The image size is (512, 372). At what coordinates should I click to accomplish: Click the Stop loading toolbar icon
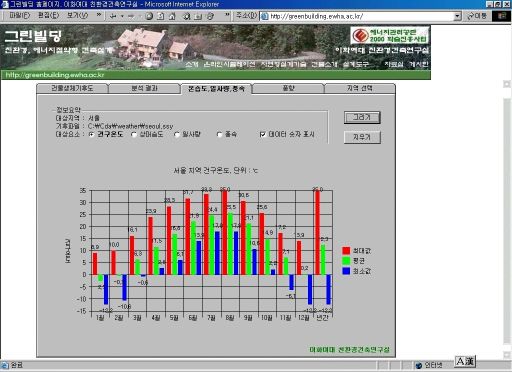click(149, 16)
